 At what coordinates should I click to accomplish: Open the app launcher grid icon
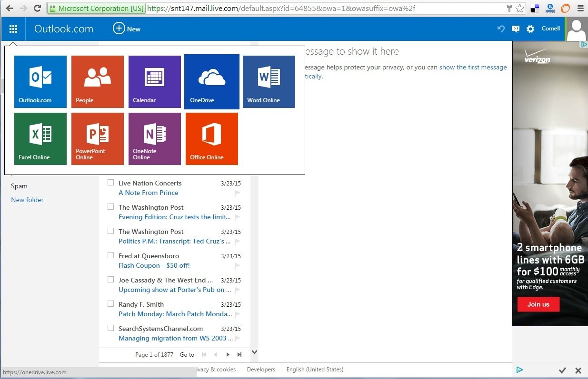click(x=13, y=29)
